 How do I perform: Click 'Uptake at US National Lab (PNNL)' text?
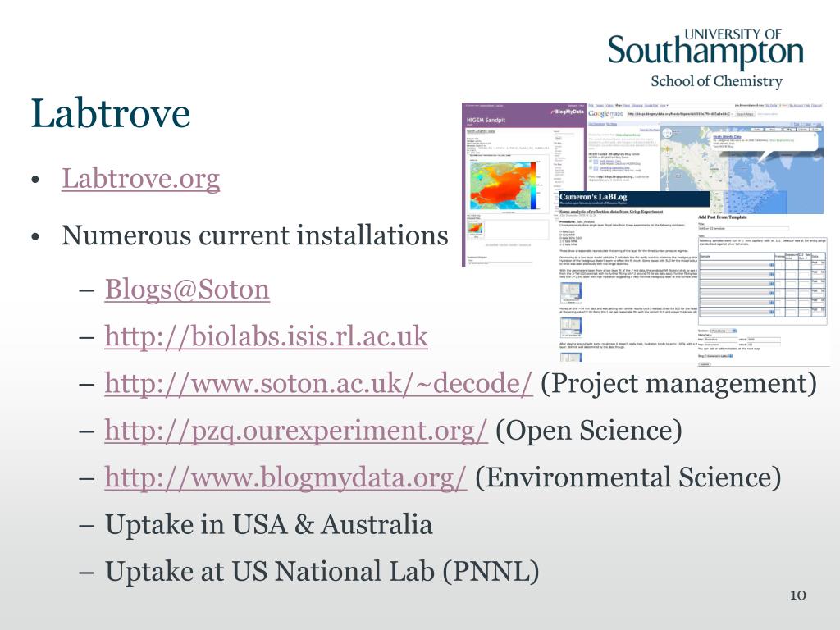322,572
